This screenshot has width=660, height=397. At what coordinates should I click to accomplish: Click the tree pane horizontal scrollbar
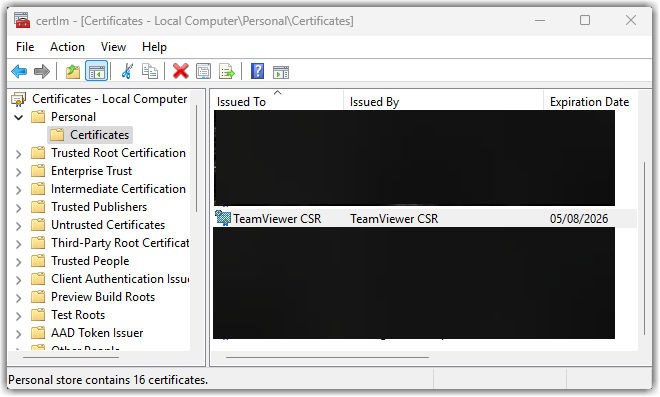[x=71, y=357]
